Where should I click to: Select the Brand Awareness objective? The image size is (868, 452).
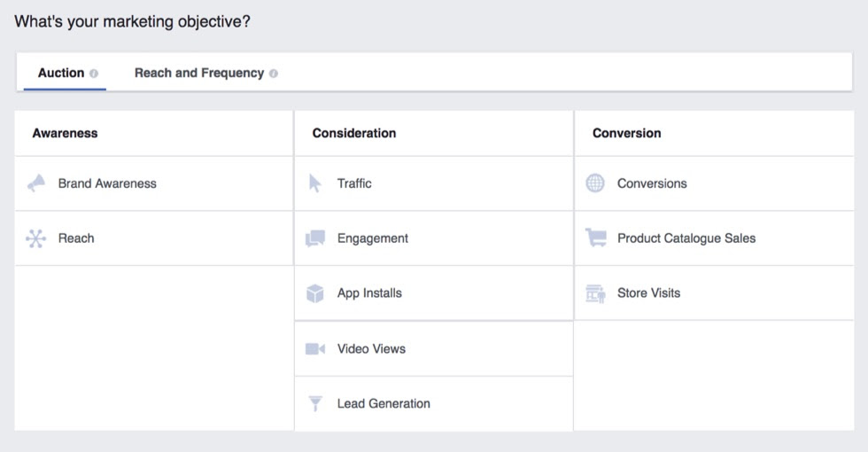click(154, 183)
